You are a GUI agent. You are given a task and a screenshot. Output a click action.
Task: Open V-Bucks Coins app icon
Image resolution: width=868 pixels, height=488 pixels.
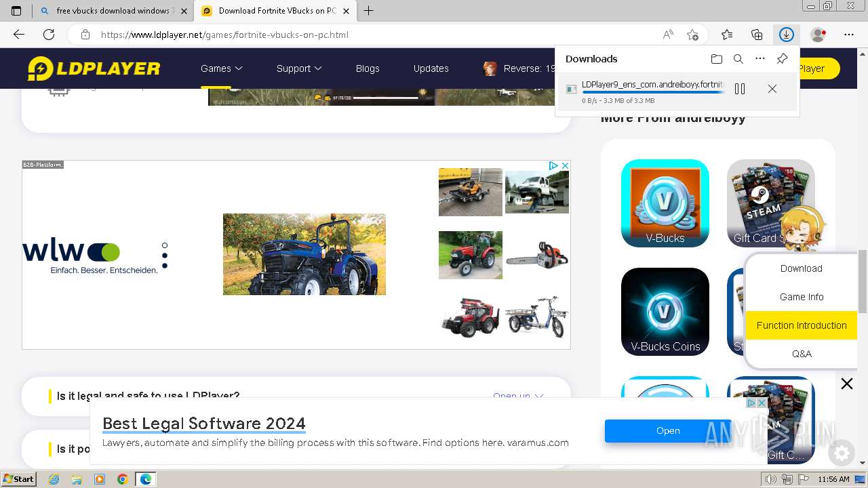click(665, 312)
